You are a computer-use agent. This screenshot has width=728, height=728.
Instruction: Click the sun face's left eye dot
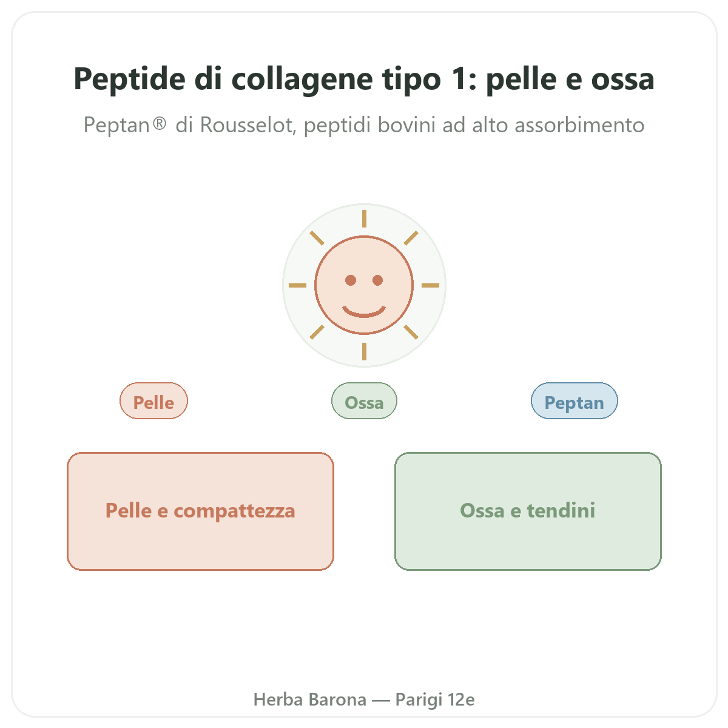click(x=351, y=280)
